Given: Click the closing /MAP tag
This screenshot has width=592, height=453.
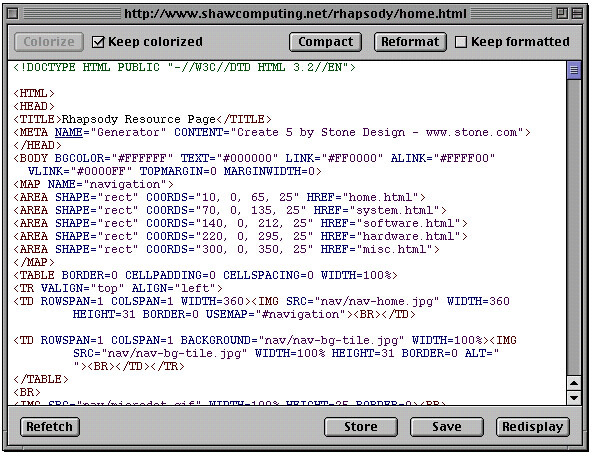Looking at the screenshot, I should tap(34, 262).
